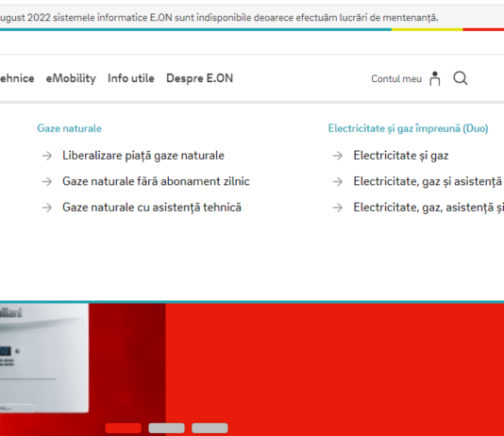Open the search magnifier icon
Image resolution: width=504 pixels, height=436 pixels.
tap(461, 78)
